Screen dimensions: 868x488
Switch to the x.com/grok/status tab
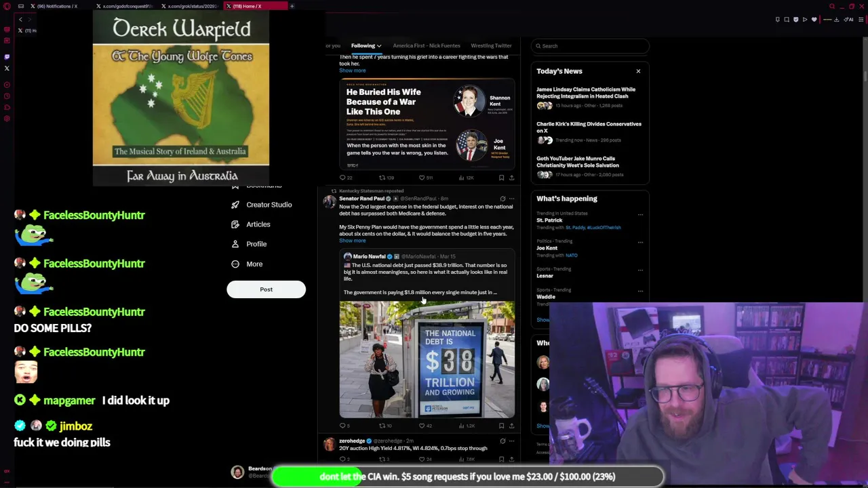(x=190, y=6)
